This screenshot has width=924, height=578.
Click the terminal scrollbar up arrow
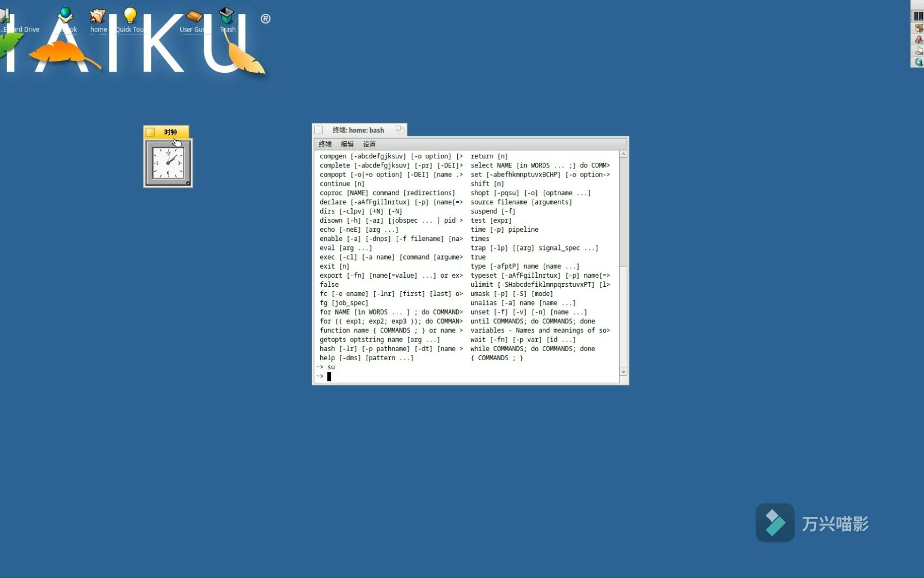[x=623, y=155]
